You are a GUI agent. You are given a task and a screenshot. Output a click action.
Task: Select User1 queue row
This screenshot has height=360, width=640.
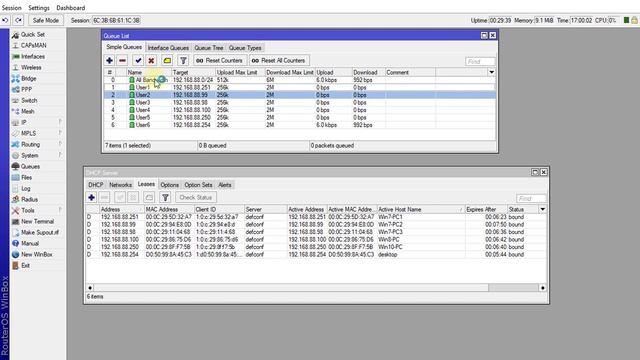(300, 87)
